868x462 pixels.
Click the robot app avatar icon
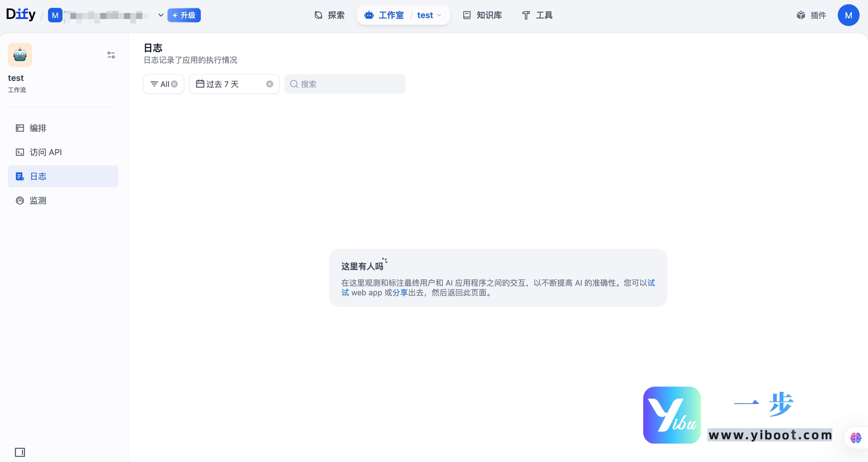click(20, 55)
